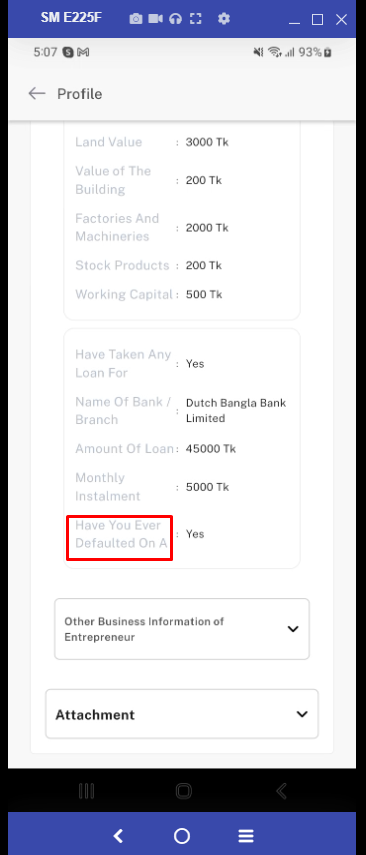Select Other Business Information of Entrepreneur header
The image size is (366, 855).
[182, 629]
